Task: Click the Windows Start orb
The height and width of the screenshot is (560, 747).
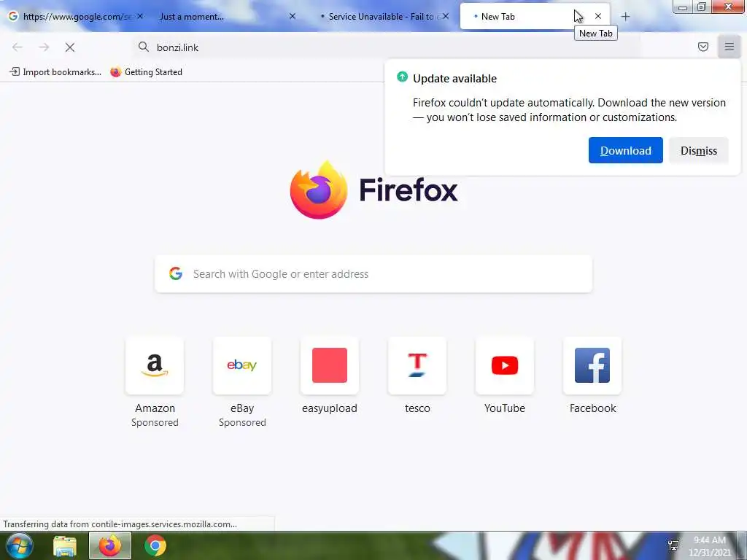Action: (19, 545)
